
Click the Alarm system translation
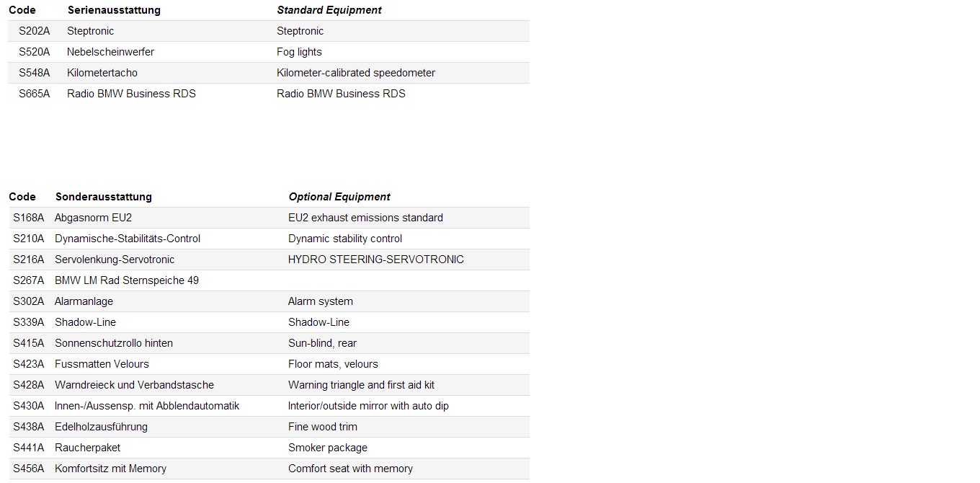[320, 301]
